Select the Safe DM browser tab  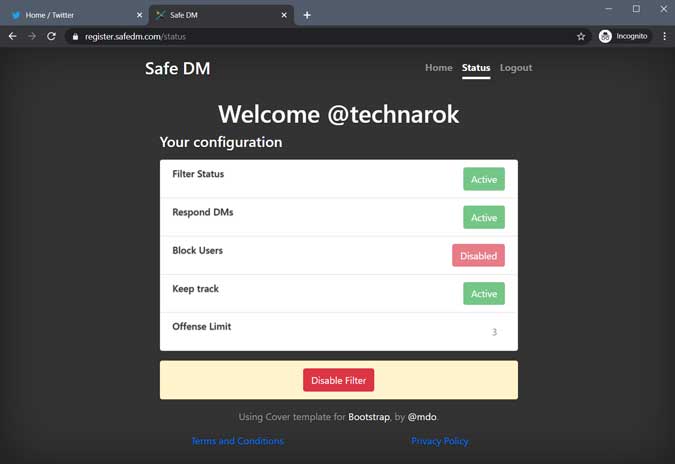[x=221, y=15]
